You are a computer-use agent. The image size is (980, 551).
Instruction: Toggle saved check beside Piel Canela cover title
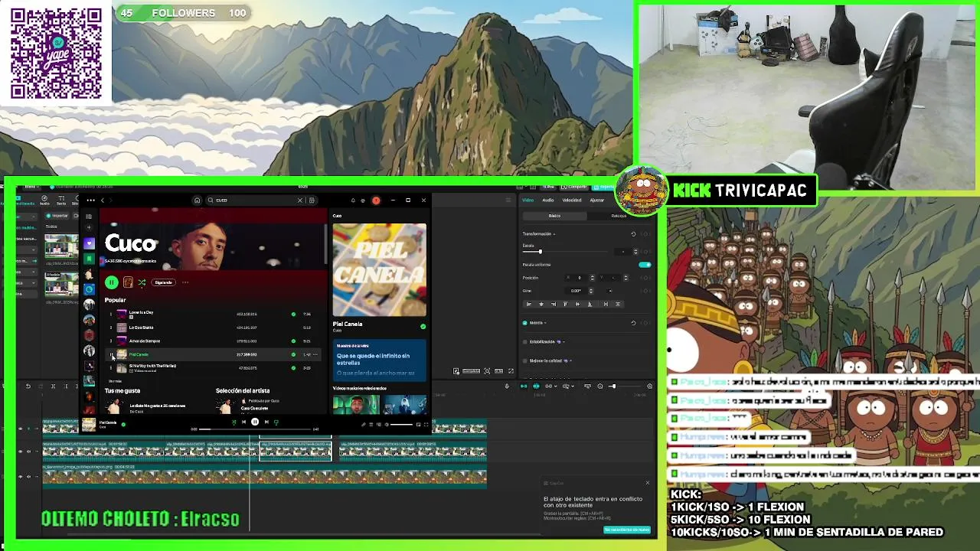pyautogui.click(x=423, y=326)
